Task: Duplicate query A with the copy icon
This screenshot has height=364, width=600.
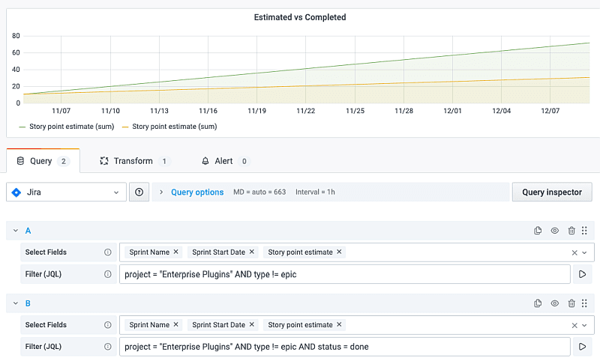Action: point(538,231)
